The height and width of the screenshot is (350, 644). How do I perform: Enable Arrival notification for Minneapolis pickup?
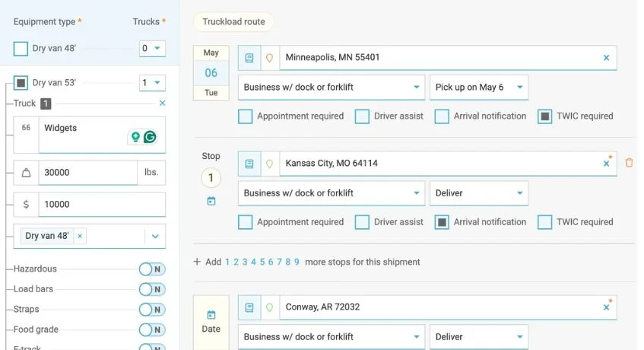coord(442,116)
